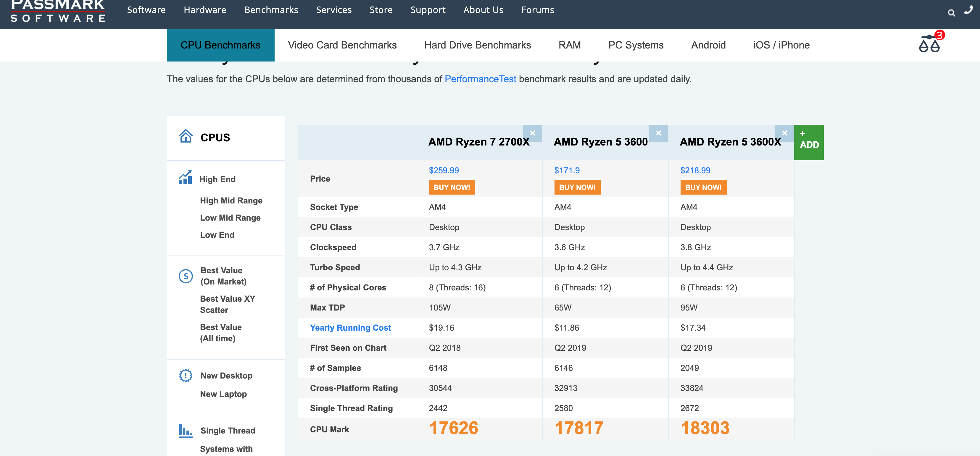
Task: Click the Best Value dollar icon
Action: point(186,276)
